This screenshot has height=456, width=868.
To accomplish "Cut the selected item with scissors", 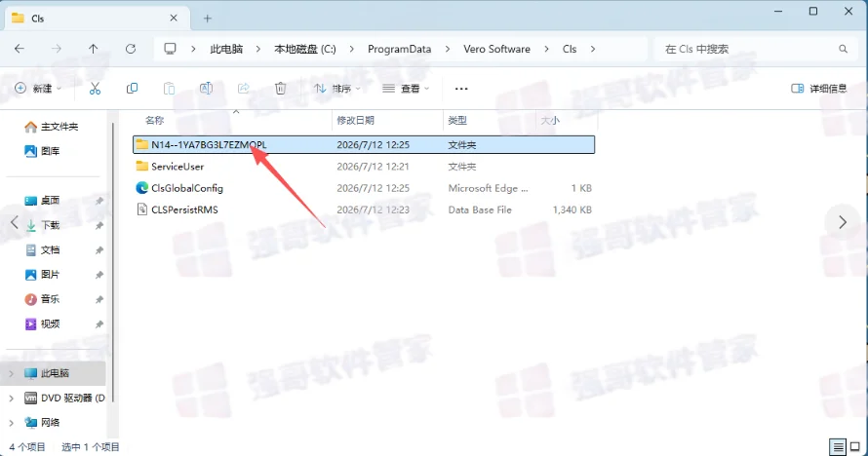I will (96, 89).
